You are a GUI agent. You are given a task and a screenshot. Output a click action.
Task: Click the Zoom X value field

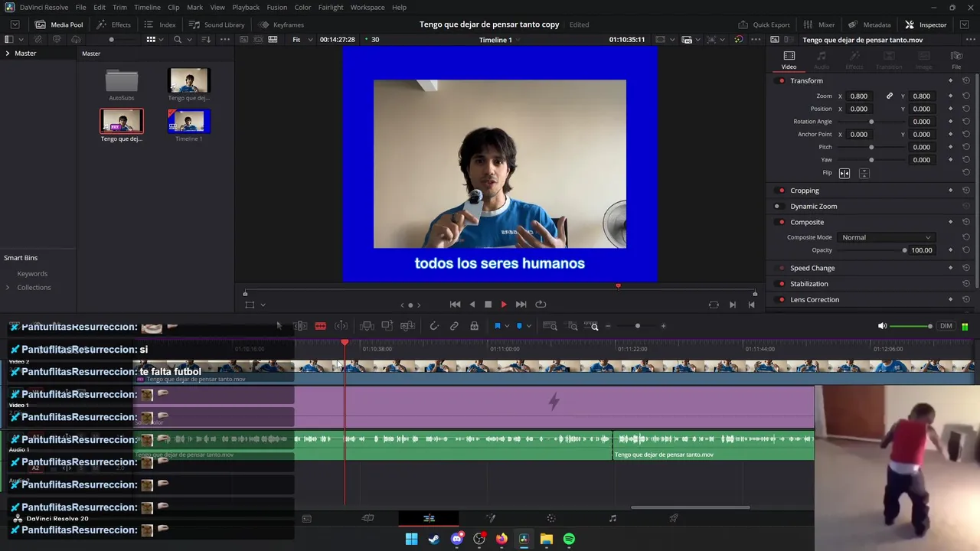859,96
